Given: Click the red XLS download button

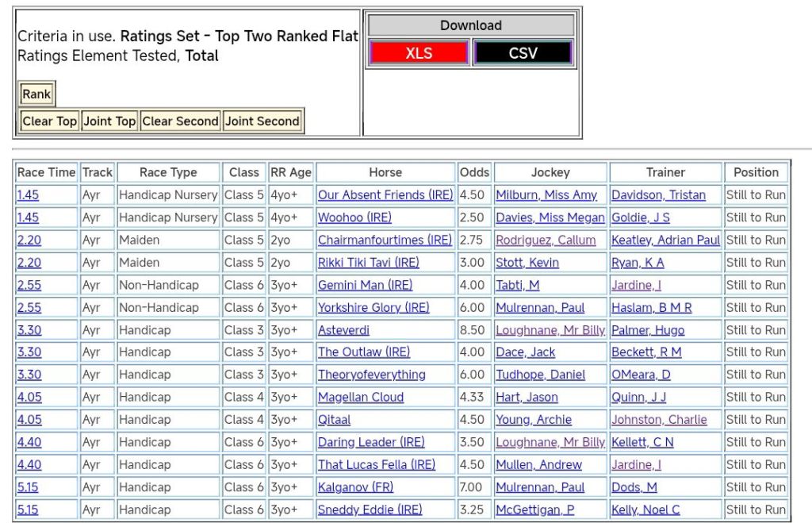Looking at the screenshot, I should pos(419,53).
